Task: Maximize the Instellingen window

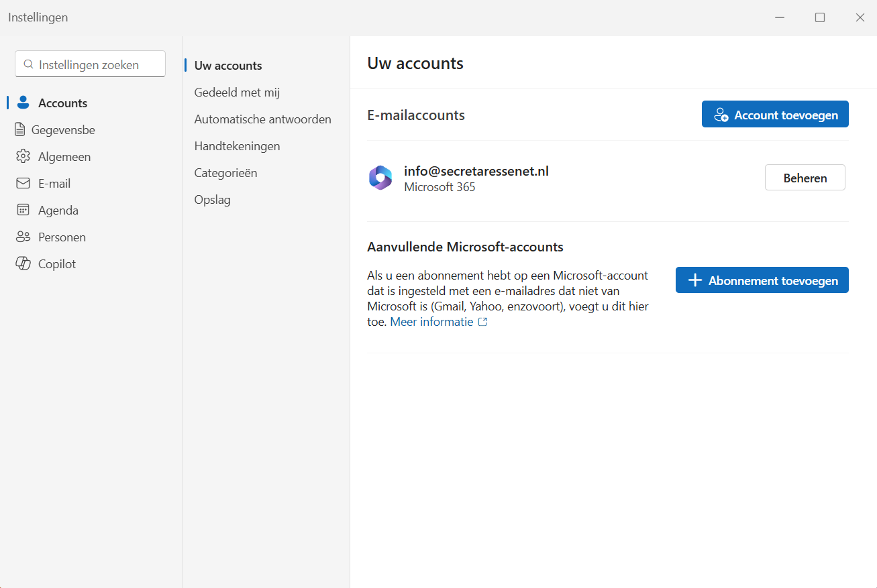Action: pos(819,17)
